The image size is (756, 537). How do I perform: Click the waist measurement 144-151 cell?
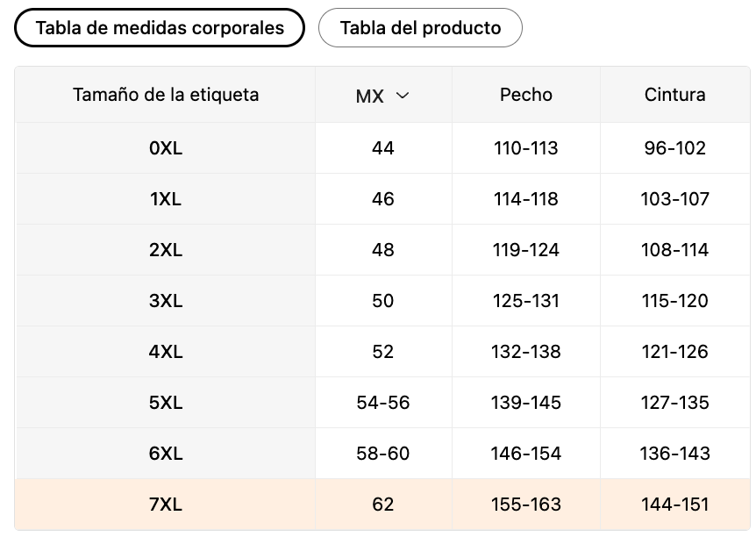(674, 505)
